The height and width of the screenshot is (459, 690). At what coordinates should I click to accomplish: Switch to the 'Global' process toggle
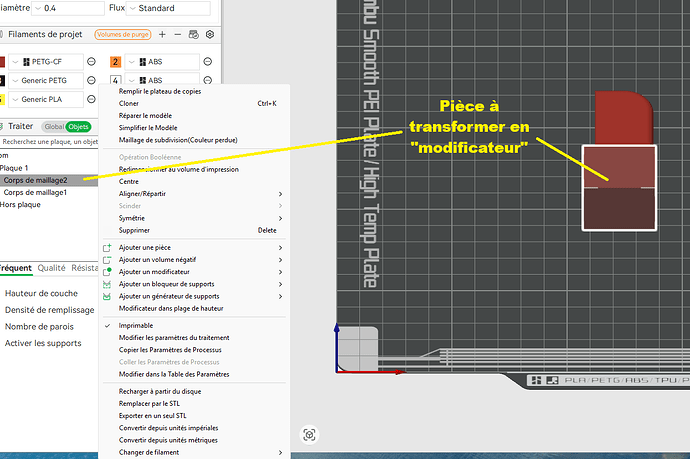[x=54, y=127]
